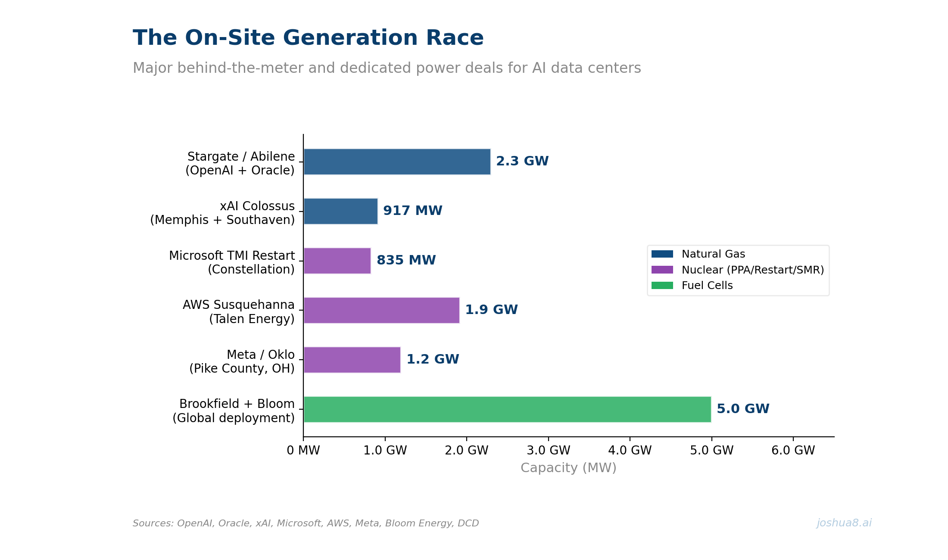This screenshot has height=560, width=948.
Task: Click the green Brookfield + Bloom bar
Action: click(507, 409)
